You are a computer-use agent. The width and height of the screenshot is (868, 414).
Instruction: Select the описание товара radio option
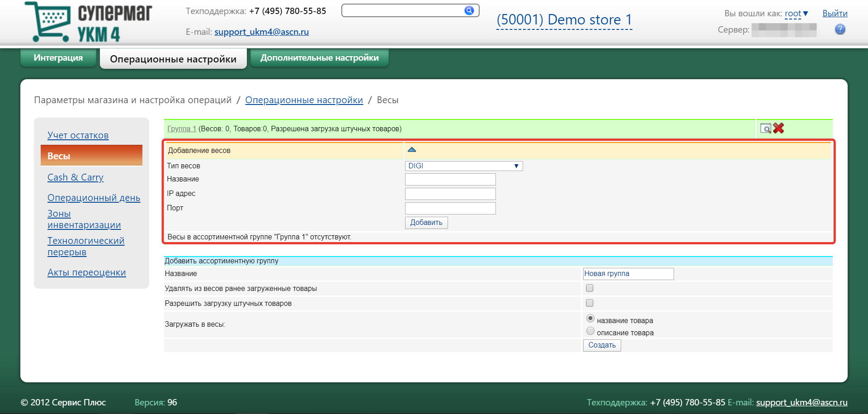pyautogui.click(x=590, y=331)
